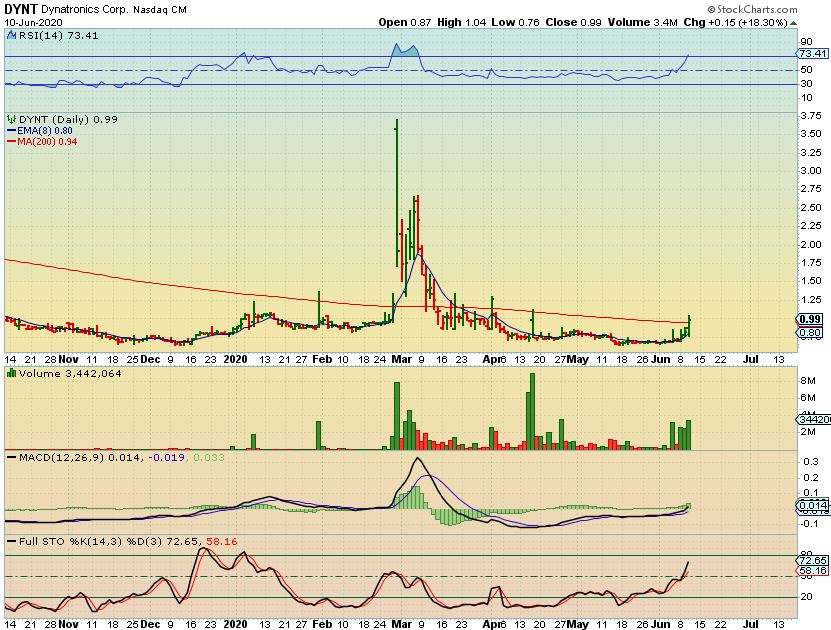Image resolution: width=831 pixels, height=630 pixels.
Task: Click the tall March price spike candle near 3.75
Action: pos(397,193)
